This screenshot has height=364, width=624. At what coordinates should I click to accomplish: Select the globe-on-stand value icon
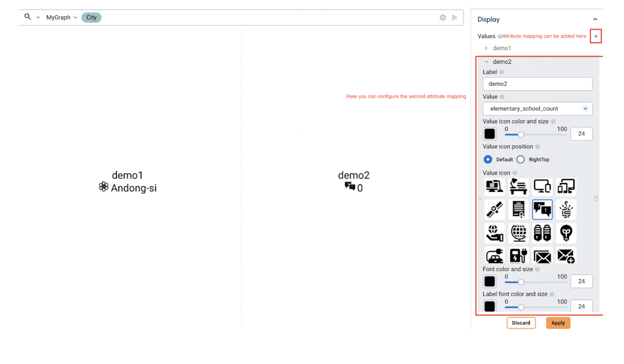518,233
